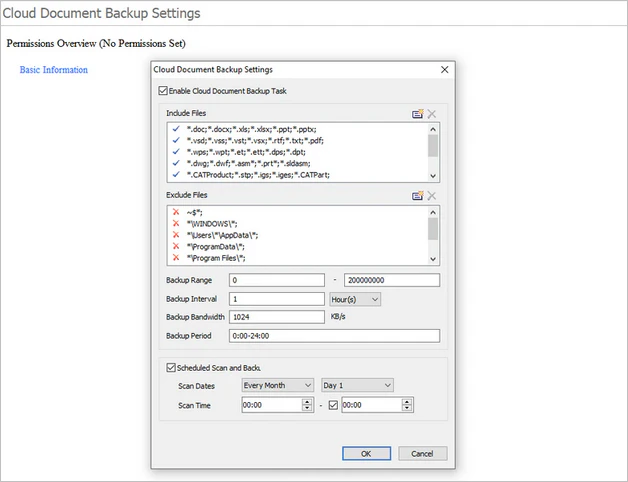The width and height of the screenshot is (628, 482).
Task: Toggle Scheduled Scan and Backup checkbox
Action: pyautogui.click(x=171, y=367)
